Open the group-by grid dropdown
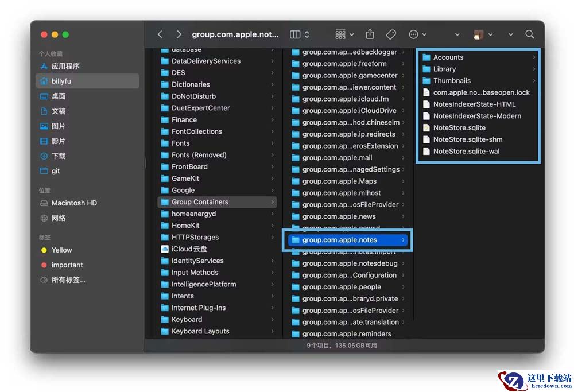The height and width of the screenshot is (392, 574). click(x=344, y=34)
